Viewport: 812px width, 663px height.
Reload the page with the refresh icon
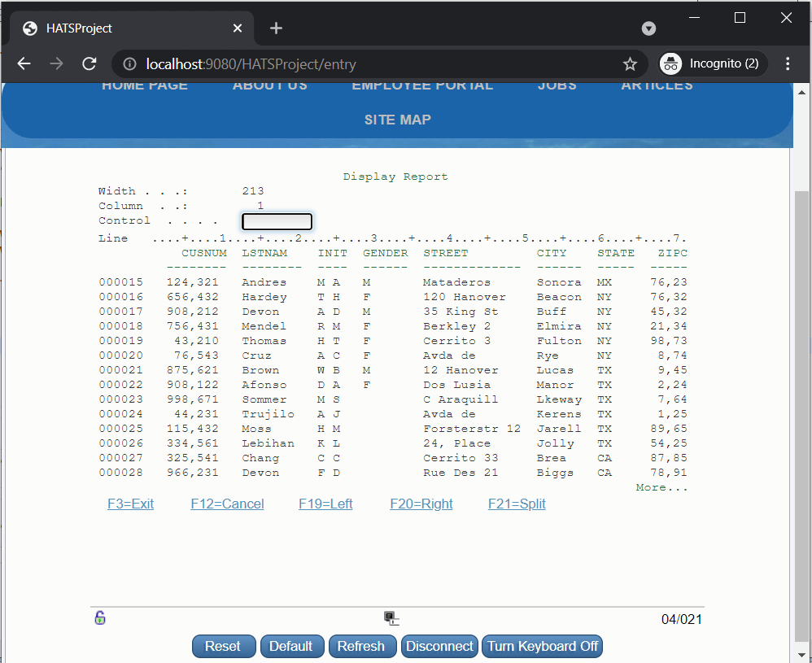[89, 63]
